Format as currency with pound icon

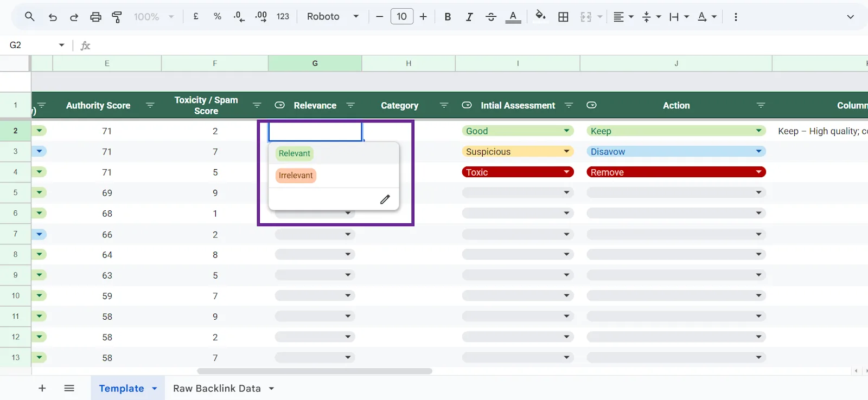pos(196,17)
